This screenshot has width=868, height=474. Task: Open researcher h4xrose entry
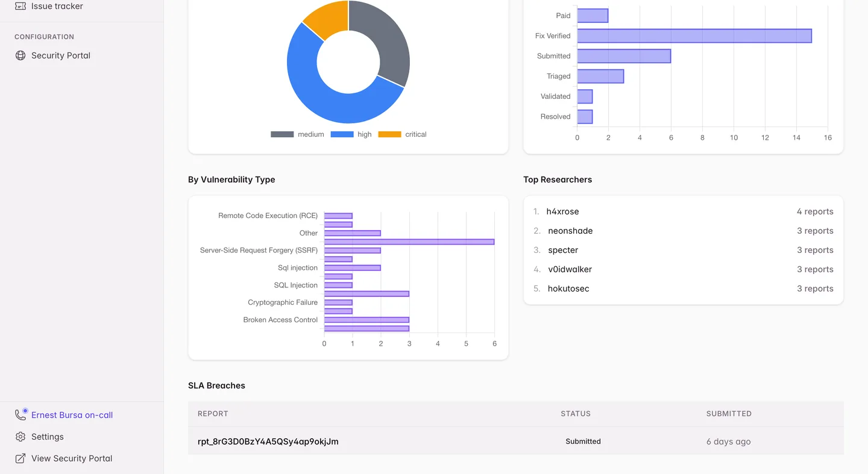coord(683,211)
